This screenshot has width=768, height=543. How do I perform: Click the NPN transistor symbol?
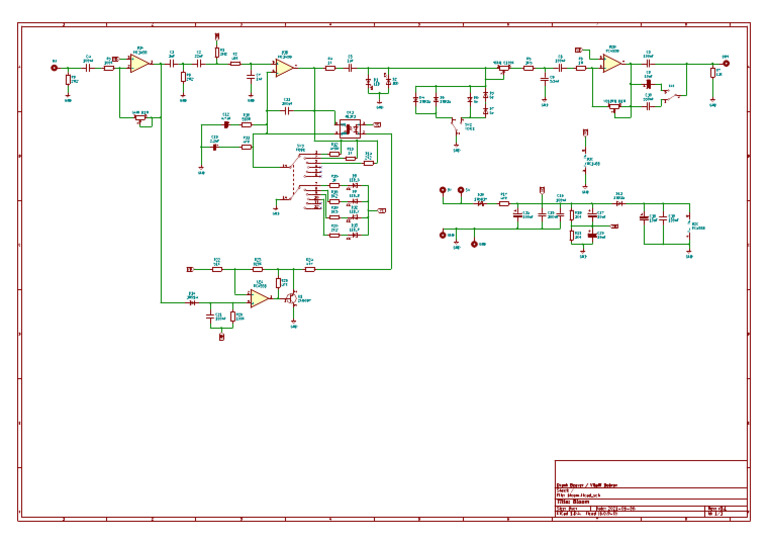[293, 298]
